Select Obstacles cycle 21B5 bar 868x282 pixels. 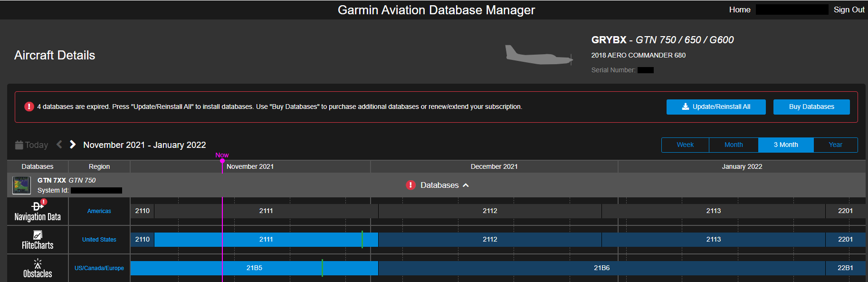coord(254,268)
